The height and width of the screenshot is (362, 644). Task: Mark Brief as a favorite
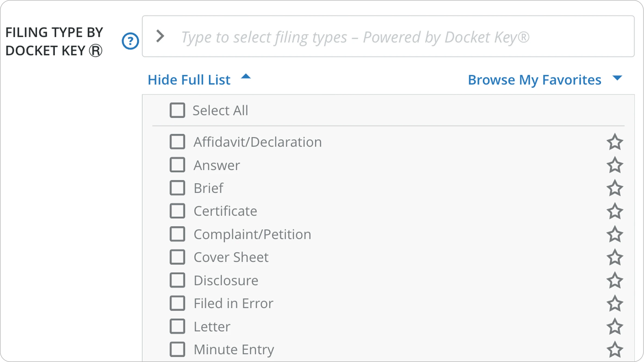615,188
